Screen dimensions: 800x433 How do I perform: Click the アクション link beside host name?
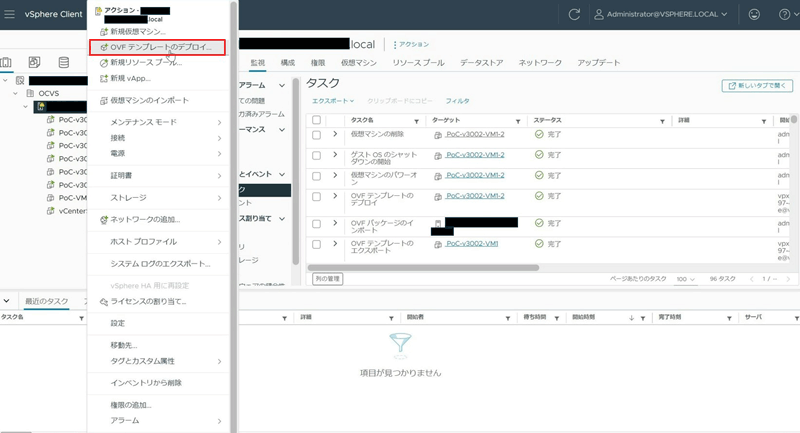click(x=411, y=44)
